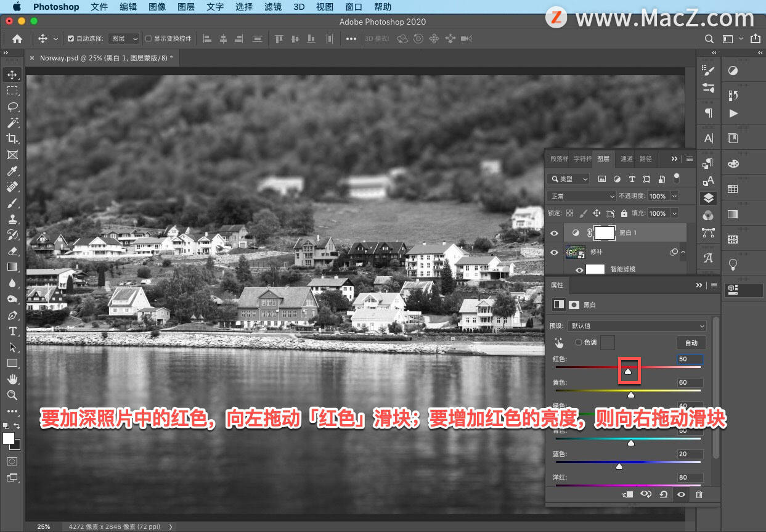
Task: Delete adjustment layer with trash icon
Action: point(699,494)
